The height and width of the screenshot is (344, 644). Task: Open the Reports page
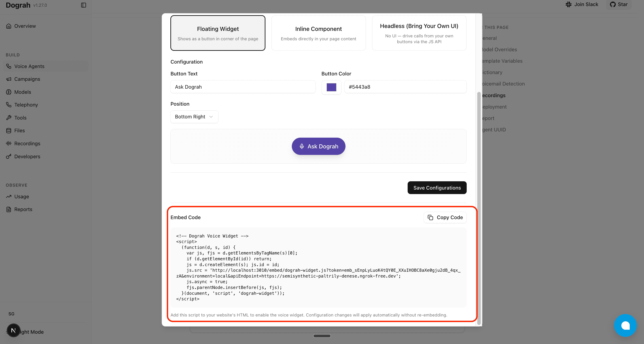point(46,209)
